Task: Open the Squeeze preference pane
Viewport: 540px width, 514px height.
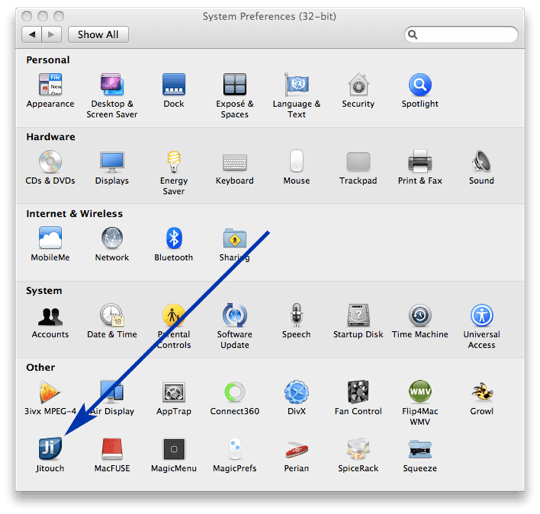Action: (420, 455)
